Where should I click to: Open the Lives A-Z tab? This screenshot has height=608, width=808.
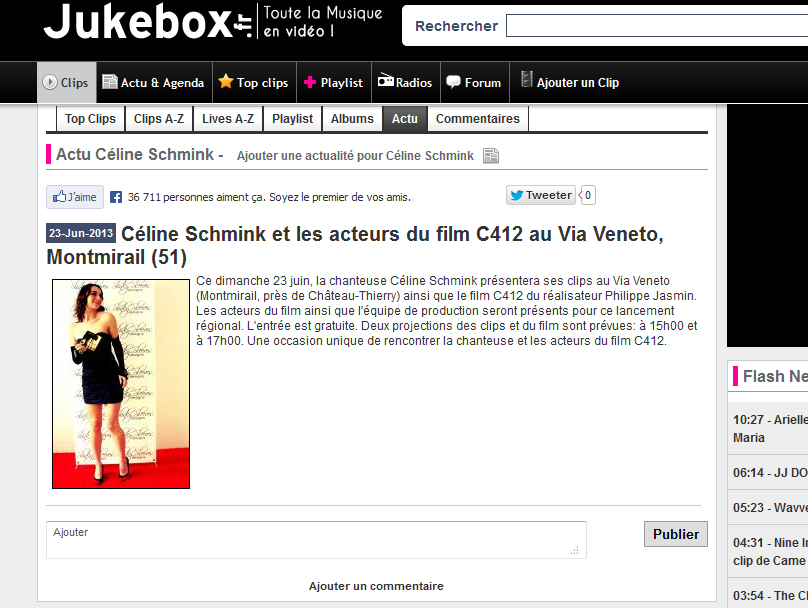[228, 119]
